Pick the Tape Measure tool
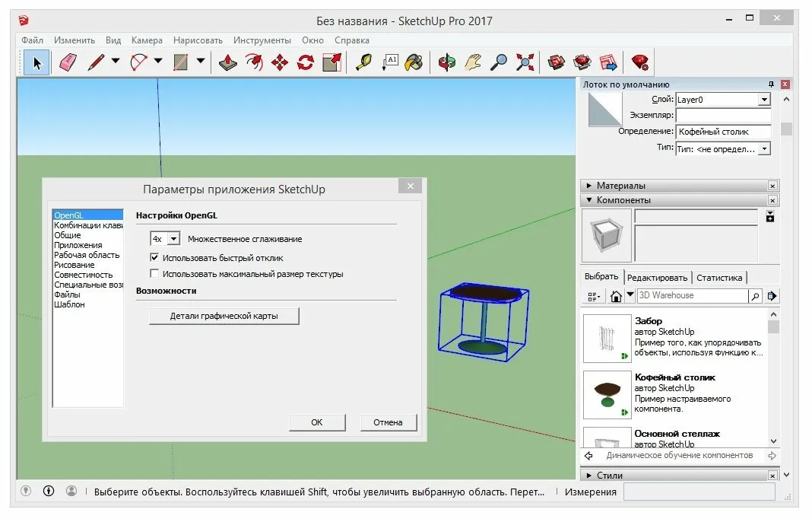The image size is (812, 522). pos(363,62)
